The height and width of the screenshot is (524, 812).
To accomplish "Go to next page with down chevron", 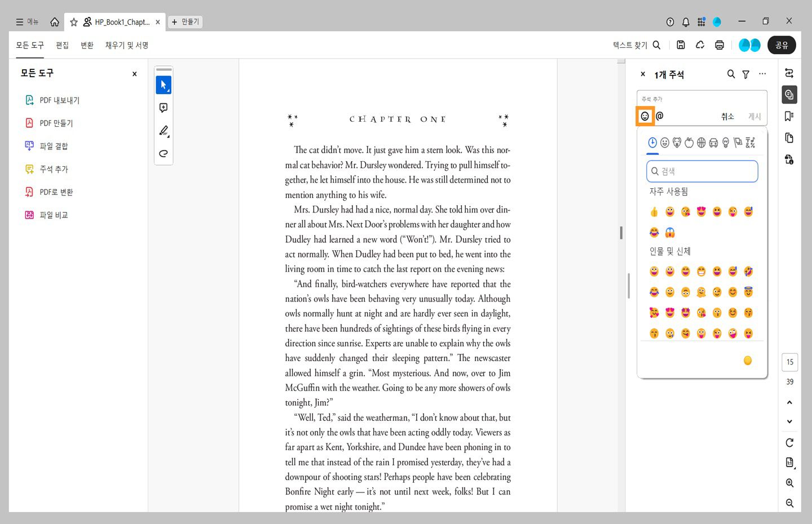I will [789, 421].
